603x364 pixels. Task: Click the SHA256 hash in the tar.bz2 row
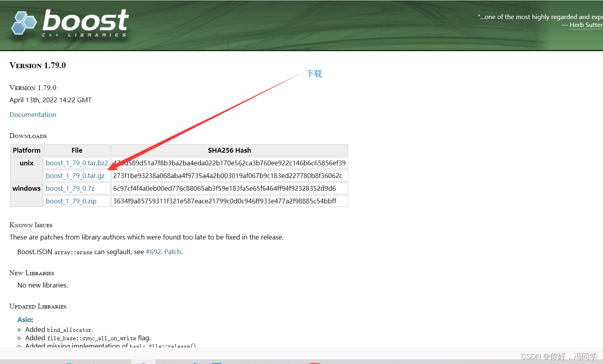coord(229,163)
